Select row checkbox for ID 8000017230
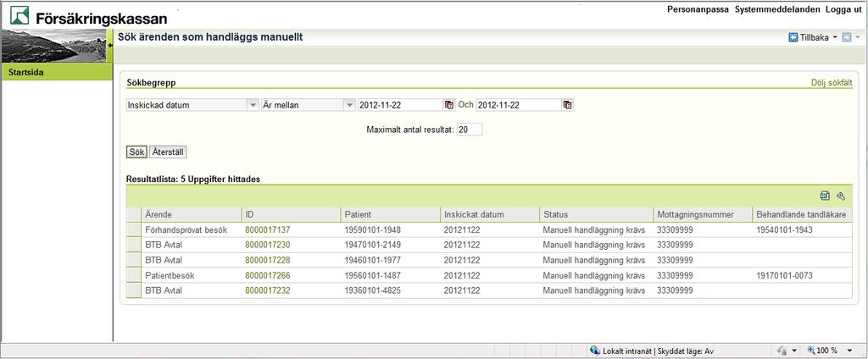The image size is (868, 359). coord(133,245)
